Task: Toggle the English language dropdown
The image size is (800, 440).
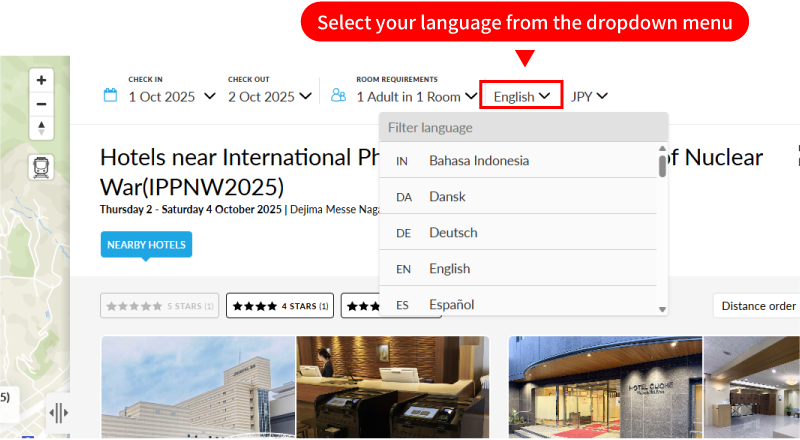Action: [521, 96]
